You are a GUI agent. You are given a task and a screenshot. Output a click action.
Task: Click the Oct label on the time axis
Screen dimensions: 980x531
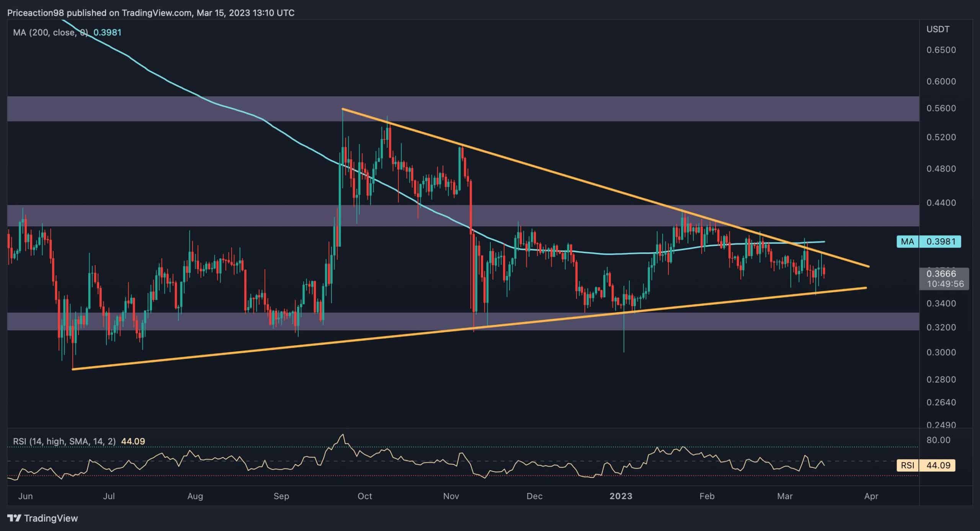tap(364, 496)
